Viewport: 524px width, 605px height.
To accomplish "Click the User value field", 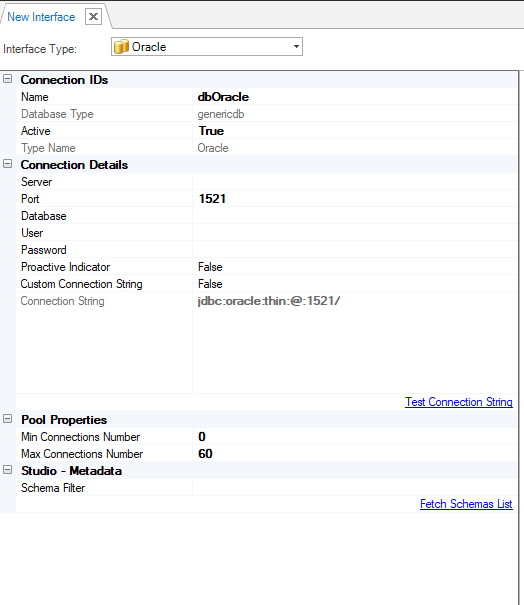I will click(x=355, y=233).
